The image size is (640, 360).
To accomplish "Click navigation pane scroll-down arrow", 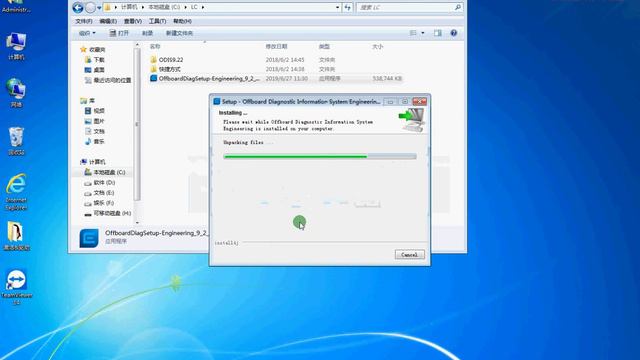I will coord(137,222).
